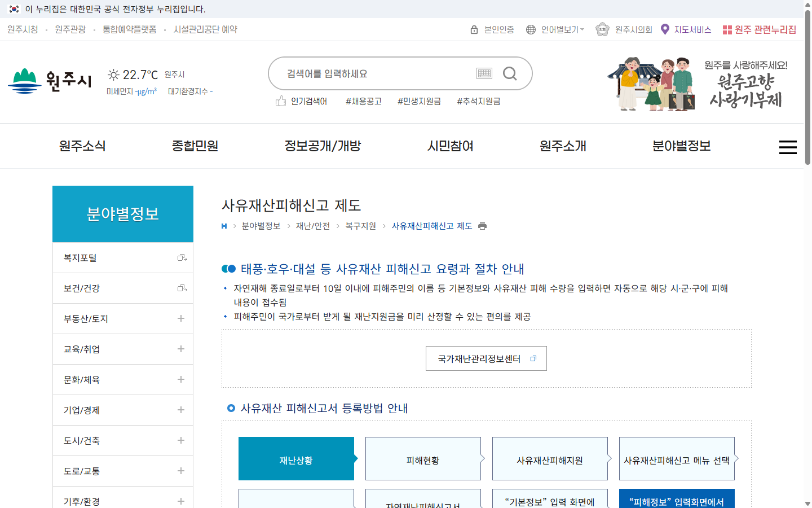Open the 통합예약플랫폼 top link
This screenshot has width=812, height=508.
coord(129,29)
